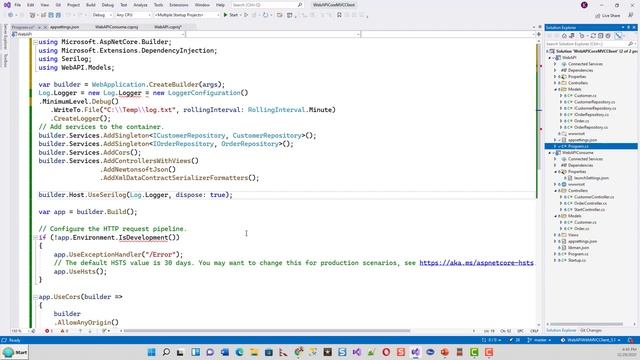
Task: Click Solution Explorer collapse all icon
Action: pyautogui.click(x=600, y=36)
